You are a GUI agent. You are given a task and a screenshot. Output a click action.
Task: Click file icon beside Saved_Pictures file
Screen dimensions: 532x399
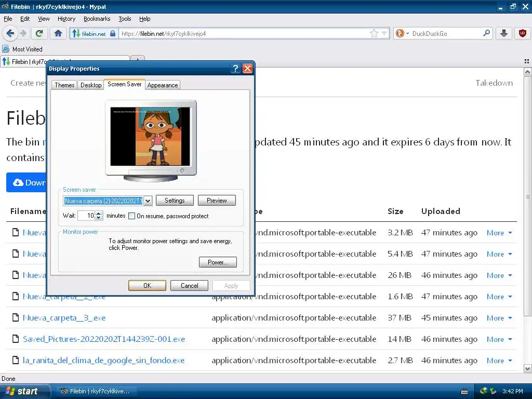(x=15, y=339)
